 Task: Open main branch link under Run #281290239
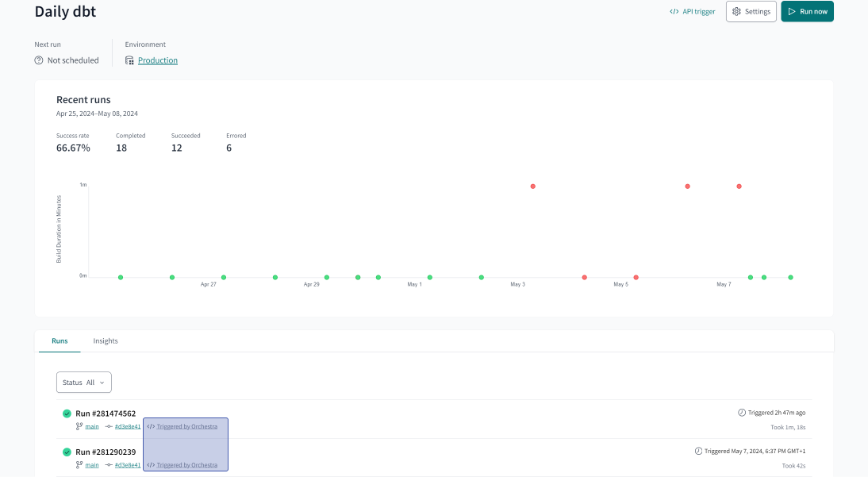(x=92, y=465)
